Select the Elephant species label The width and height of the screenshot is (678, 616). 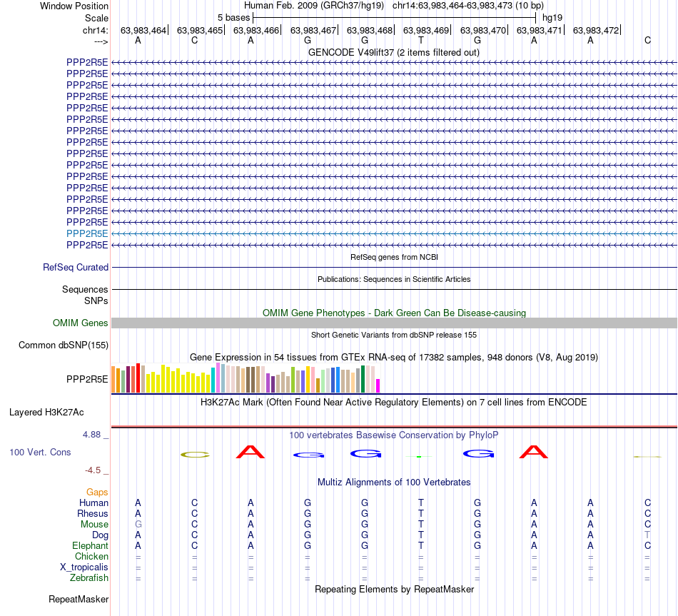coord(90,545)
